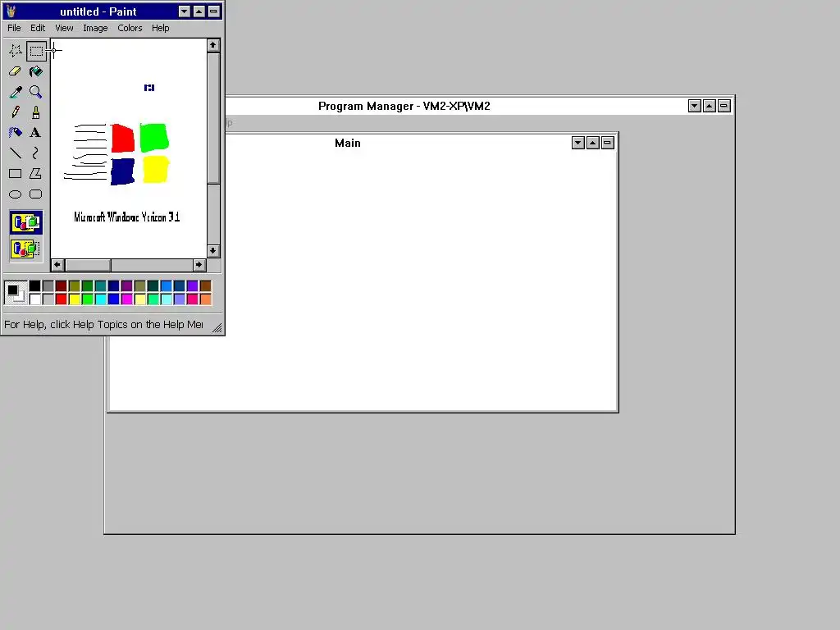Pick the white color swatch
Viewport: 840px width, 630px height.
34,299
